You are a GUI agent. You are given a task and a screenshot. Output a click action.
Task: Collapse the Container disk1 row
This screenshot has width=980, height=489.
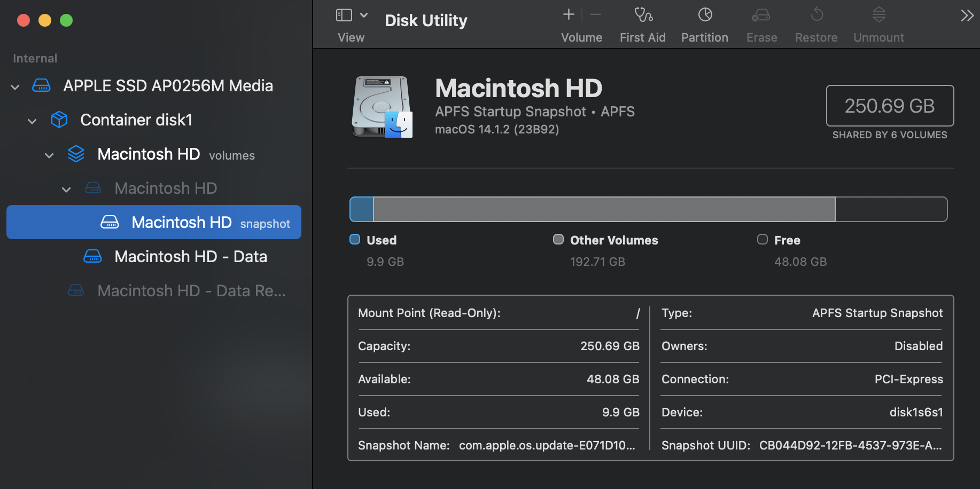point(32,121)
